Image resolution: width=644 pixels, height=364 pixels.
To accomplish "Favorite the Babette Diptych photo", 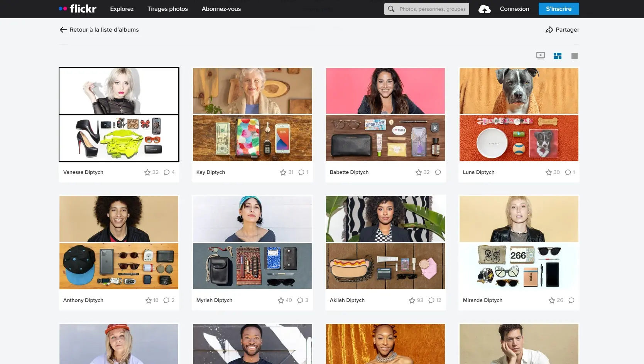I will [x=419, y=172].
